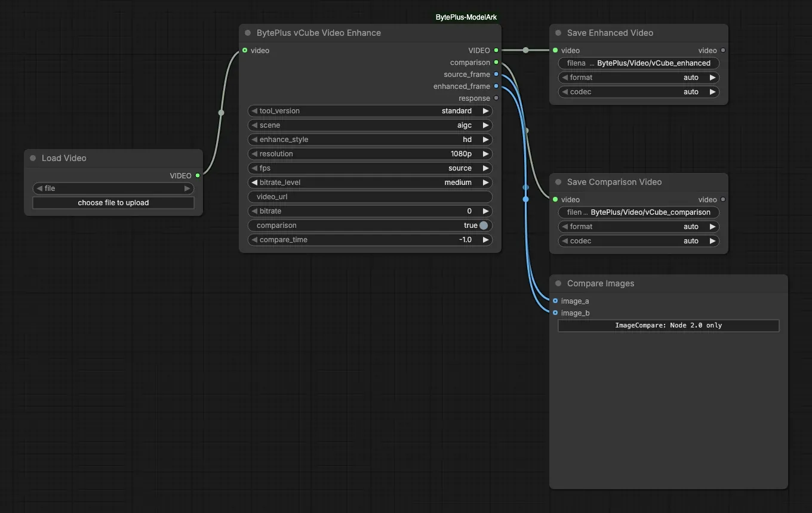Open format selector in Save Enhanced Video
The width and height of the screenshot is (812, 513).
tap(639, 78)
